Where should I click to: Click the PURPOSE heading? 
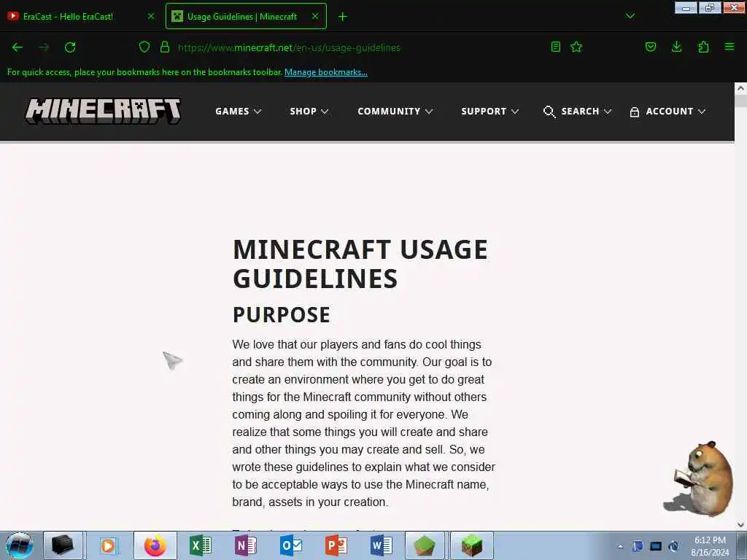(x=281, y=315)
